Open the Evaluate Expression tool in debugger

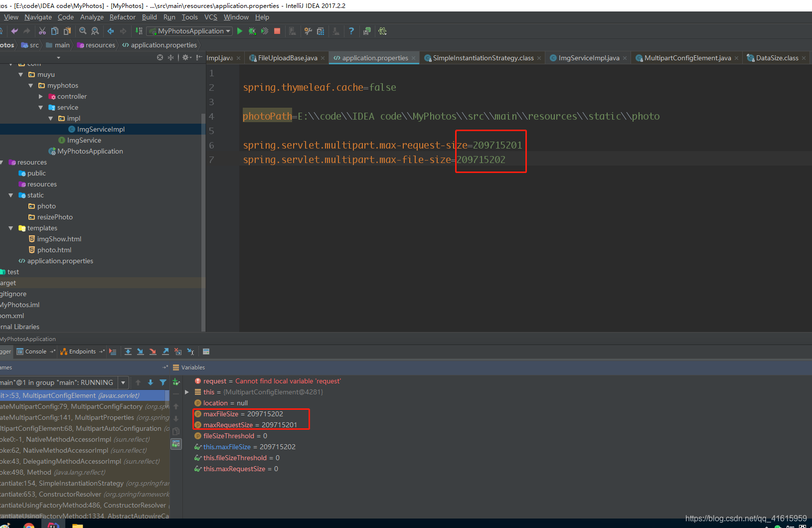[206, 352]
